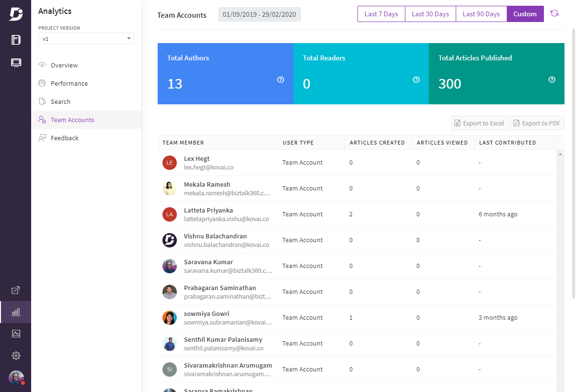Click Export to PDF
The height and width of the screenshot is (392, 576).
pos(537,123)
